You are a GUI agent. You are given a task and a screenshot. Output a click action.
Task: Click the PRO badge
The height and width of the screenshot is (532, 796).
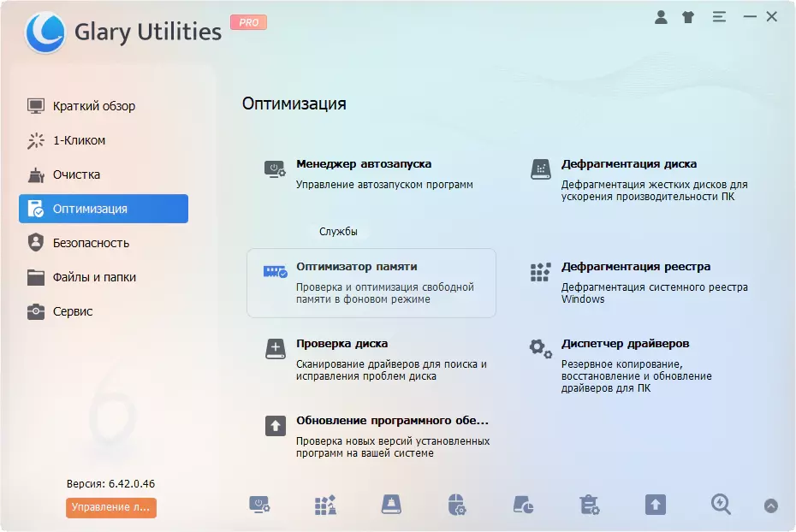tap(249, 22)
